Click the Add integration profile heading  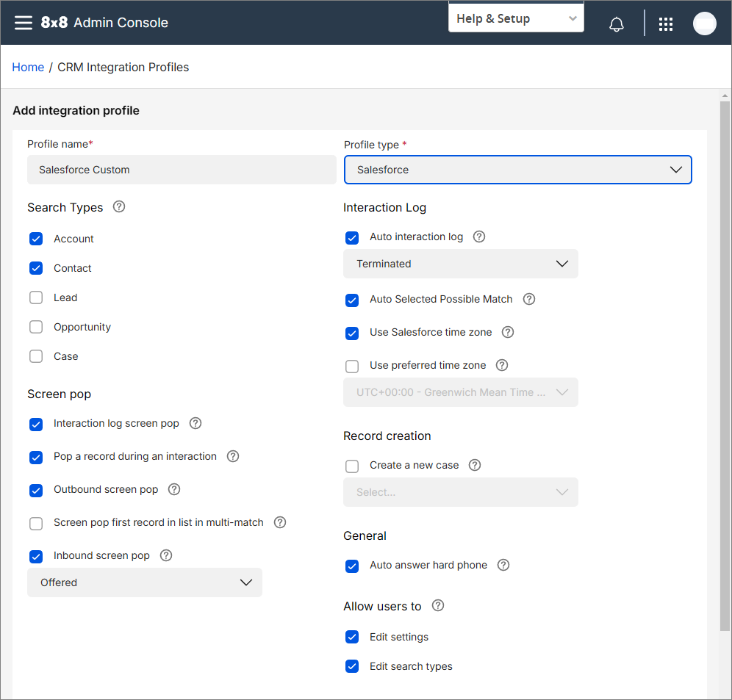(x=76, y=111)
